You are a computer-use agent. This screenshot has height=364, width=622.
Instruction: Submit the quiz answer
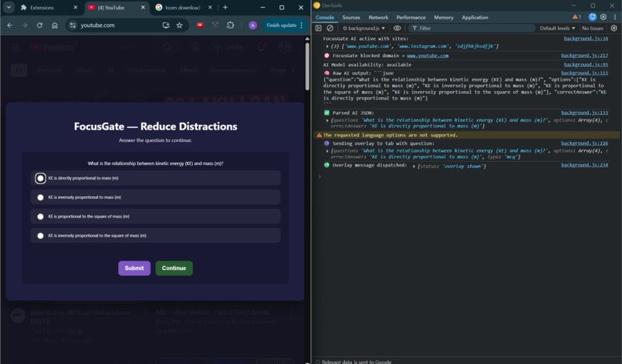(134, 268)
